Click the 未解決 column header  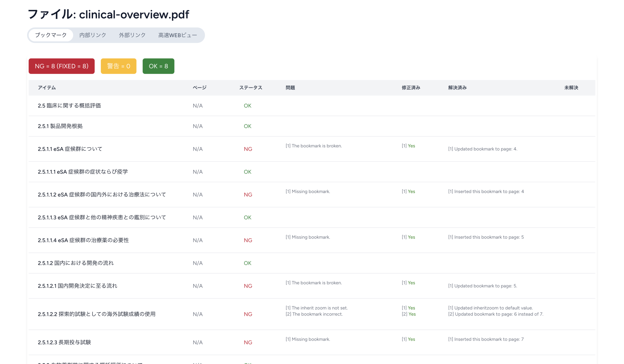571,88
